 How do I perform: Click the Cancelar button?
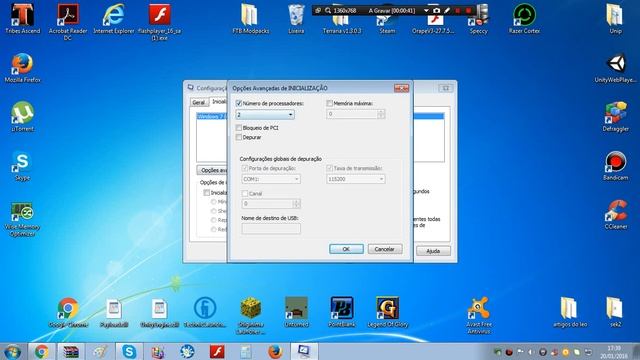[x=385, y=249]
